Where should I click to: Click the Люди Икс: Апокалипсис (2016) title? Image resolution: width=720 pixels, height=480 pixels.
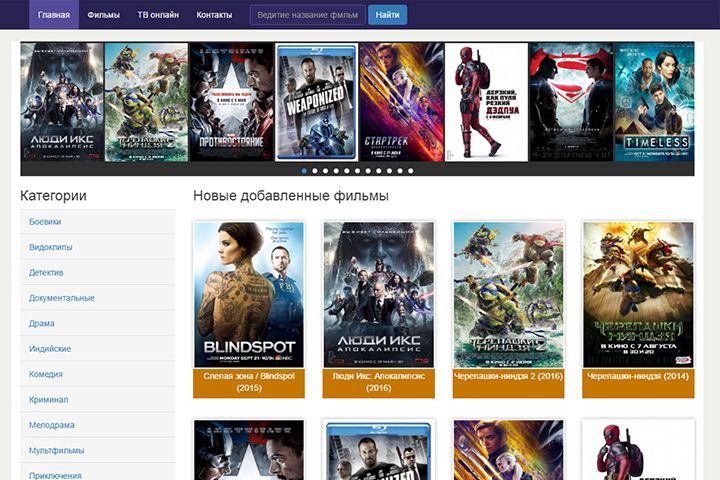(x=378, y=382)
